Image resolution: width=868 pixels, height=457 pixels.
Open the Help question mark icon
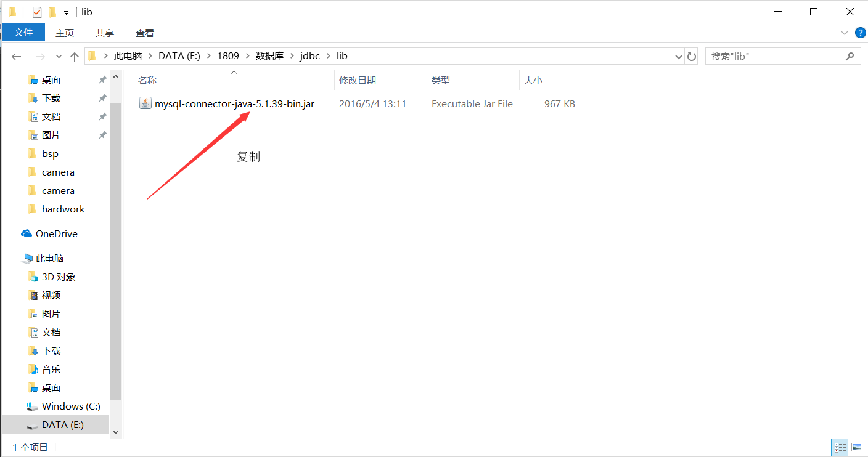[x=861, y=33]
